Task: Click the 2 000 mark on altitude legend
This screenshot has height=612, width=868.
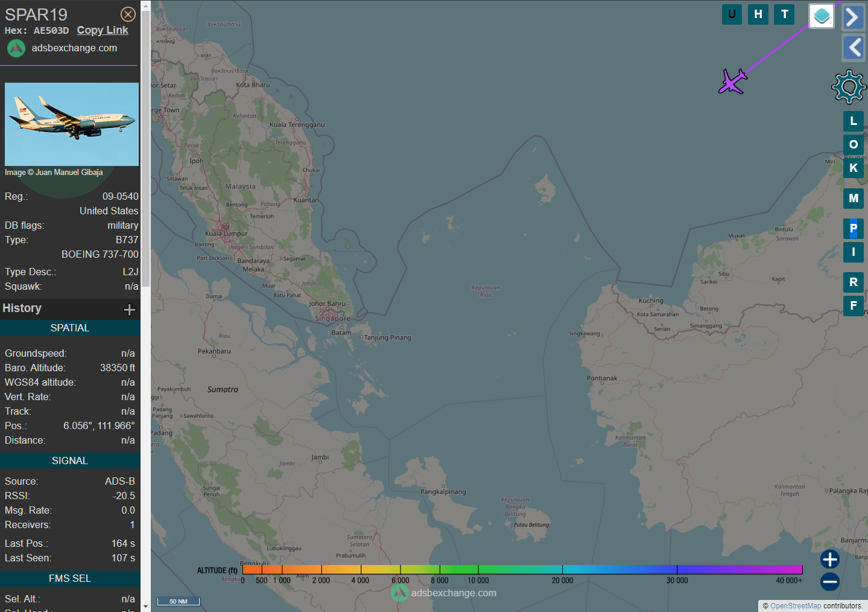Action: coord(321,581)
